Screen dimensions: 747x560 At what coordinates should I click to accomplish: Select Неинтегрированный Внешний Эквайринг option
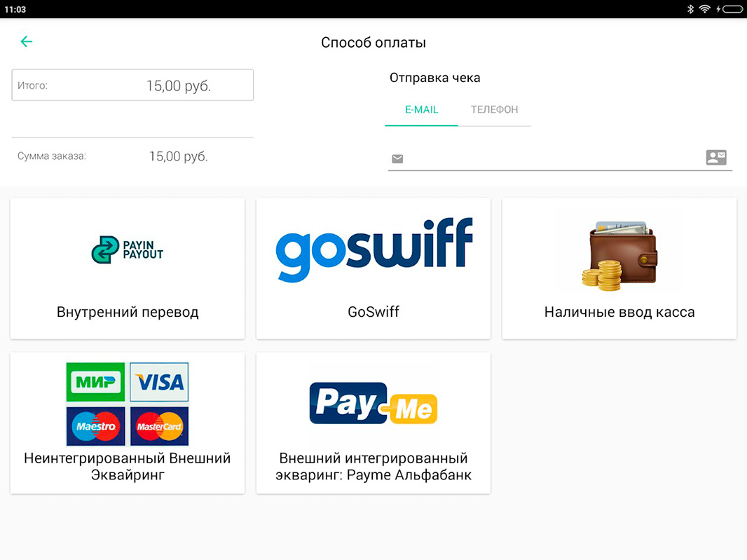pos(128,423)
